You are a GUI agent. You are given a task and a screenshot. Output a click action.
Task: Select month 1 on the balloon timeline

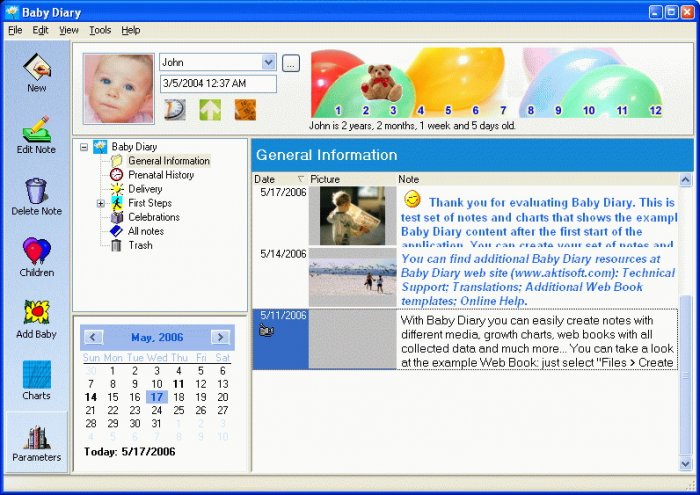tap(338, 110)
